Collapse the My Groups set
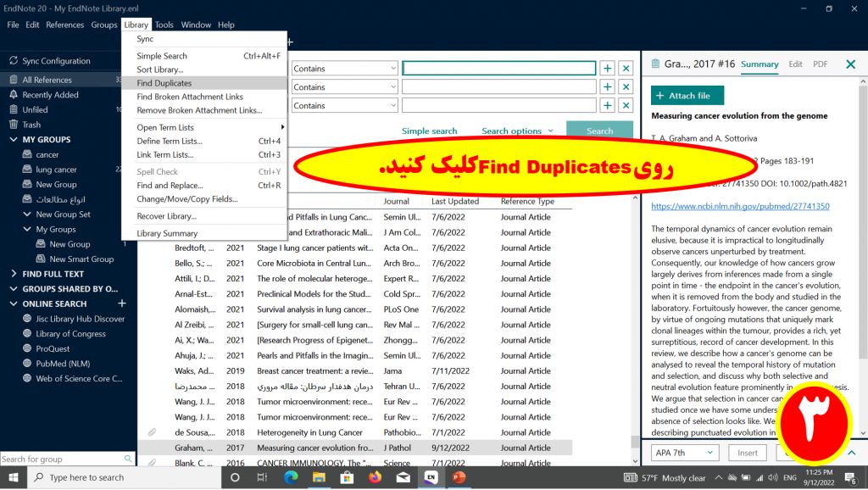Image resolution: width=868 pixels, height=490 pixels. tap(26, 229)
